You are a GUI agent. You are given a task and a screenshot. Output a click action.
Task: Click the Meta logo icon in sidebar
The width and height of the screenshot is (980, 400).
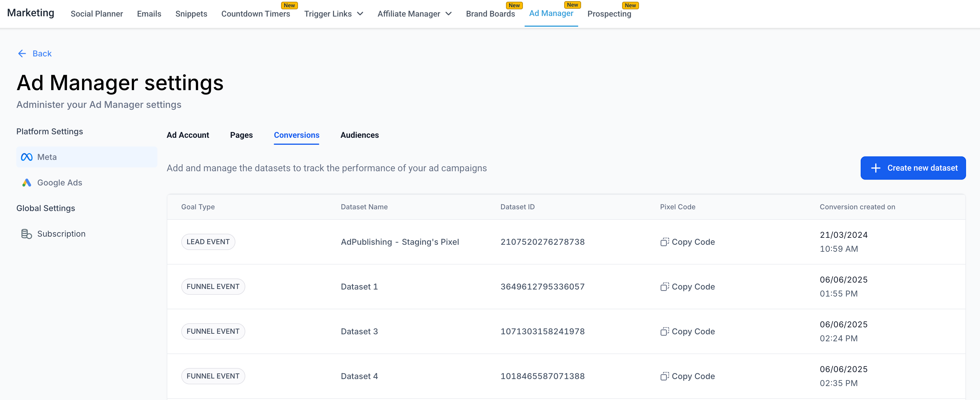click(27, 157)
